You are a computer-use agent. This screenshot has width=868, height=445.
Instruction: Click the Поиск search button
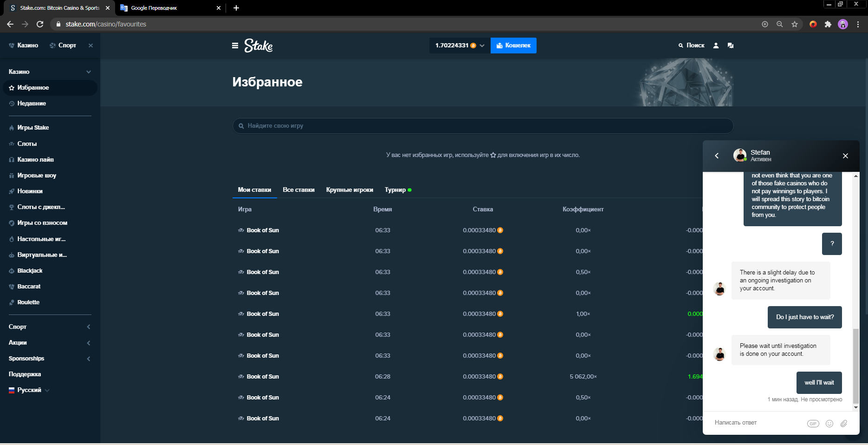692,46
